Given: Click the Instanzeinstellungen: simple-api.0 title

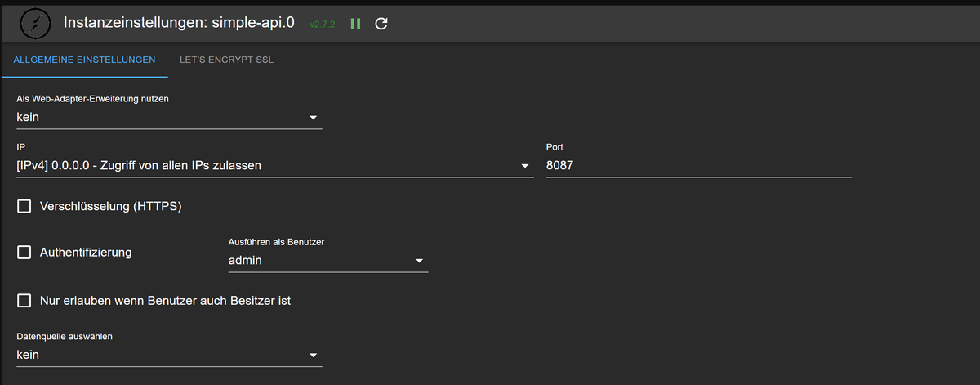Looking at the screenshot, I should 179,23.
